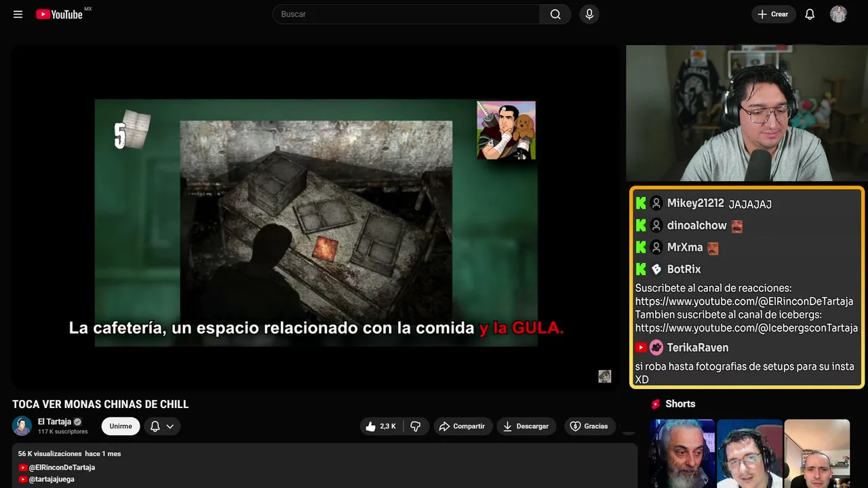Download the video with Descargar
868x488 pixels.
[526, 426]
